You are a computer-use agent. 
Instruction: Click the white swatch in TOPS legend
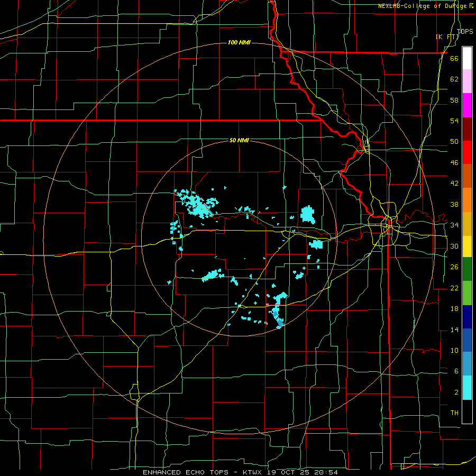467,58
